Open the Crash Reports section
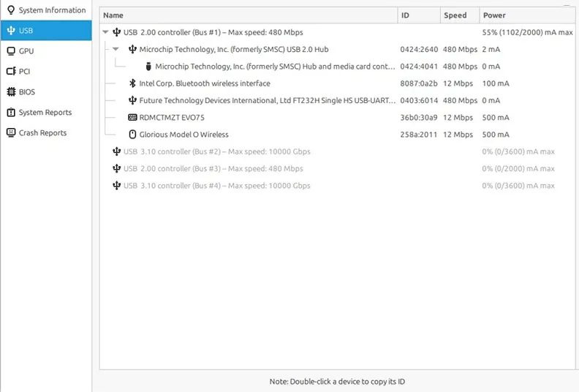Screen dimensions: 579x392 click(42, 133)
